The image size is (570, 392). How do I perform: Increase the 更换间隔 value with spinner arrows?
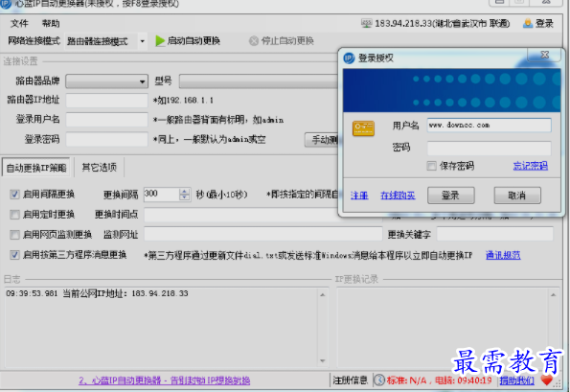pos(184,192)
